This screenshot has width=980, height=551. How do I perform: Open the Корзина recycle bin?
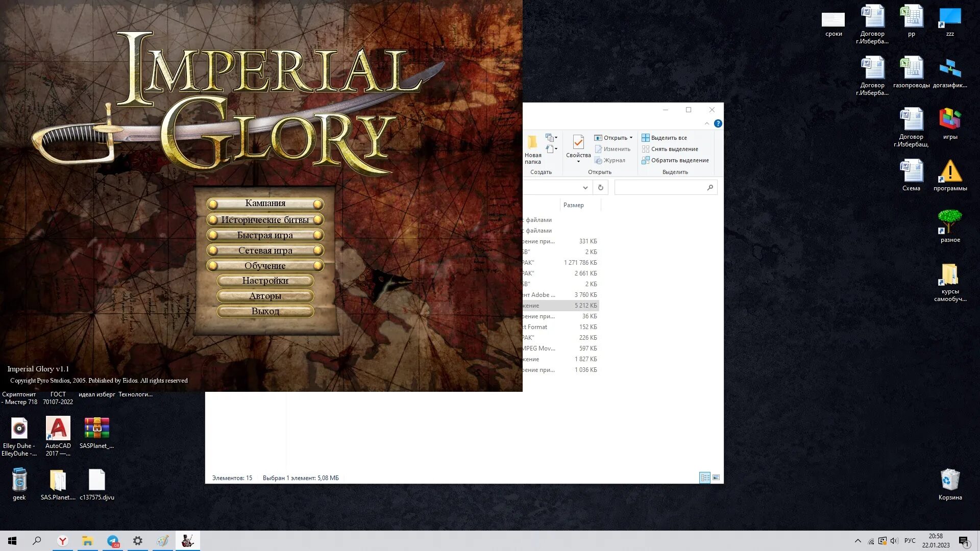point(950,484)
